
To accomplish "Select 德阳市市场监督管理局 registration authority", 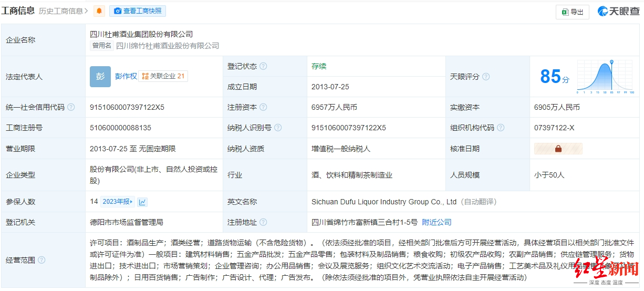I will (127, 222).
